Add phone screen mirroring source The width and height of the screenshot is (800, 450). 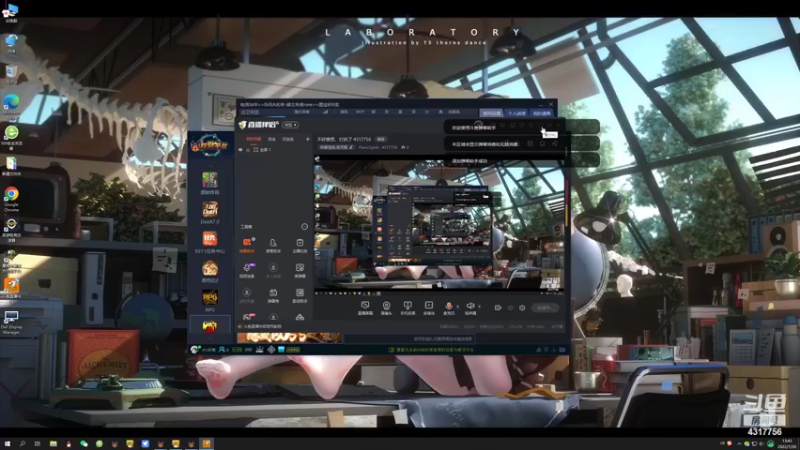click(408, 306)
